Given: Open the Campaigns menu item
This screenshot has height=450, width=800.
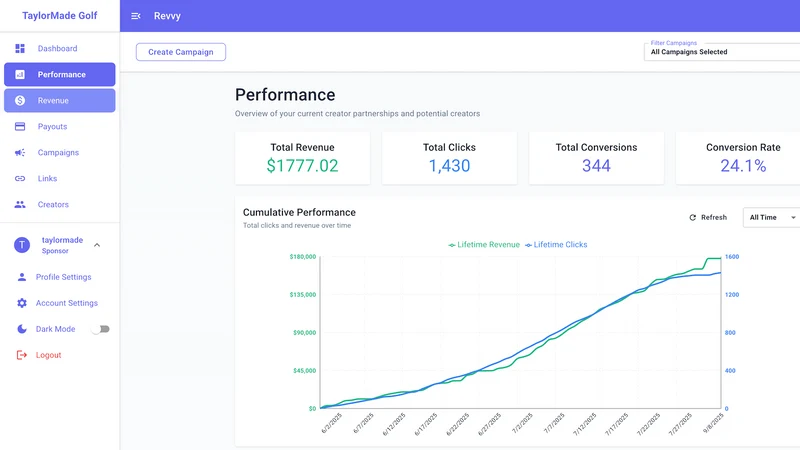Looking at the screenshot, I should pyautogui.click(x=60, y=153).
